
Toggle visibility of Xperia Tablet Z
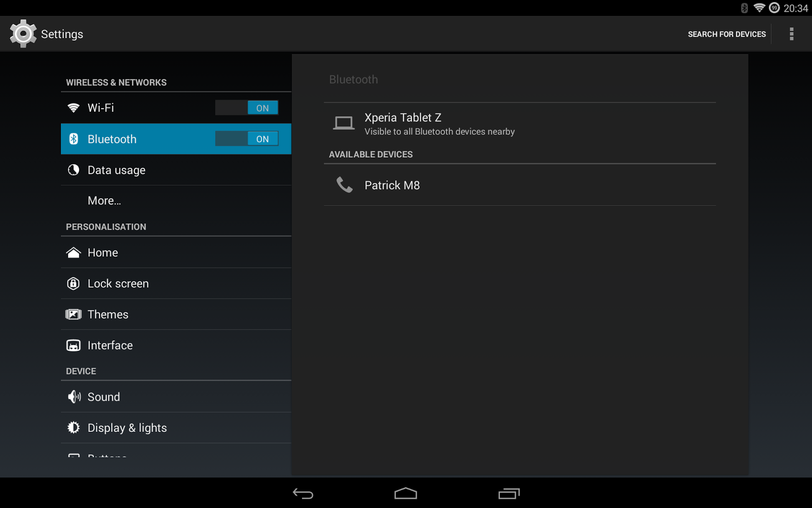pyautogui.click(x=520, y=124)
